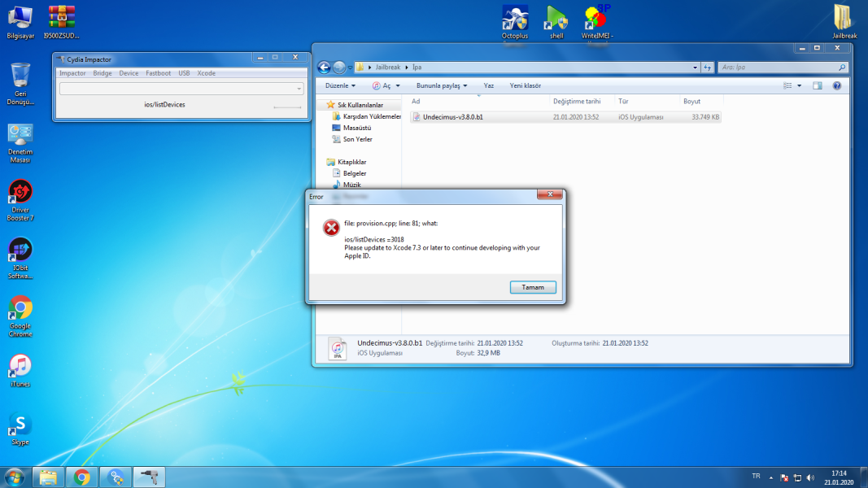The width and height of the screenshot is (868, 488).
Task: Toggle the preview pane icon in Explorer
Action: coord(818,85)
